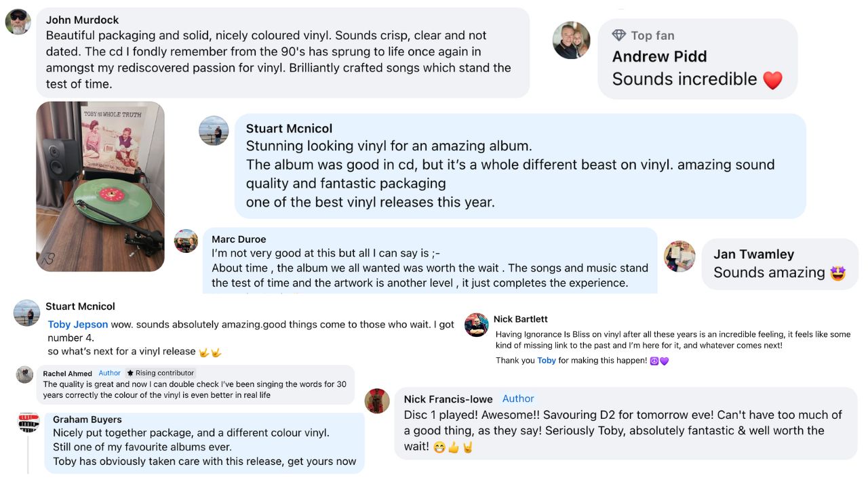Screen dimensions: 868x488
Task: Click the Toby link in Nick Bartlett's comment
Action: click(547, 360)
